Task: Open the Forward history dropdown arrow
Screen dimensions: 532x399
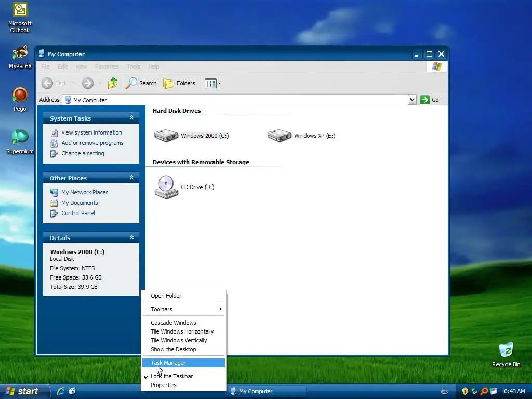Action: tap(100, 83)
